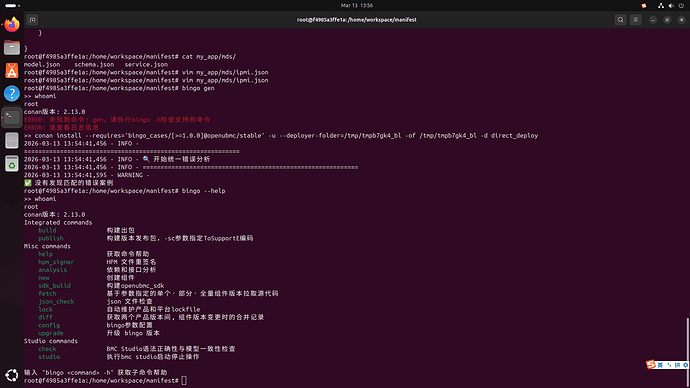Click the 'config' command text
The height and width of the screenshot is (388, 690).
49,325
